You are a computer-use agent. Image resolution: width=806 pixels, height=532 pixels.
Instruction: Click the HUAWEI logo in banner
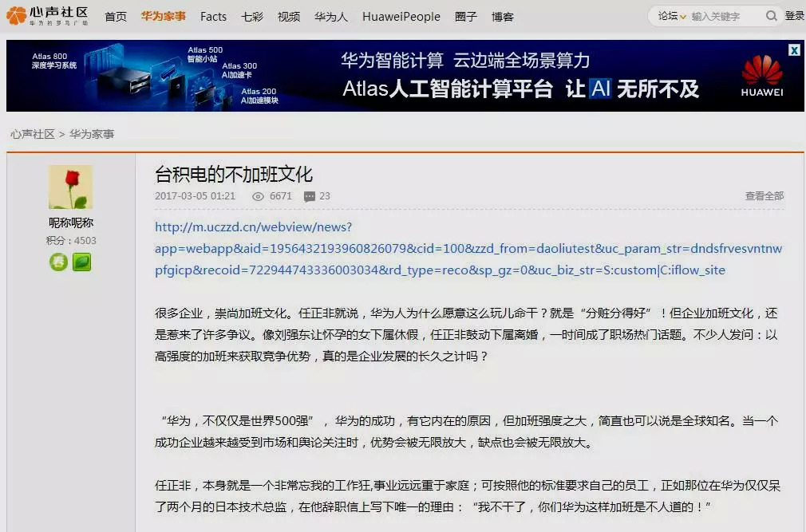762,76
